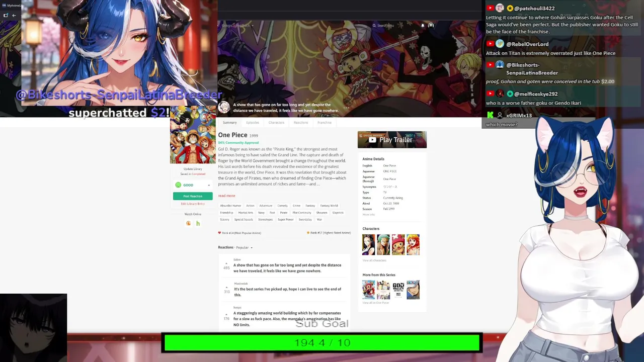Image resolution: width=644 pixels, height=362 pixels.
Task: Click the Post Reaction button
Action: pyautogui.click(x=193, y=196)
